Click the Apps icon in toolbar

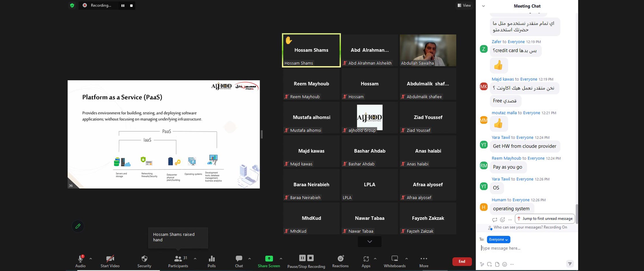(x=366, y=259)
